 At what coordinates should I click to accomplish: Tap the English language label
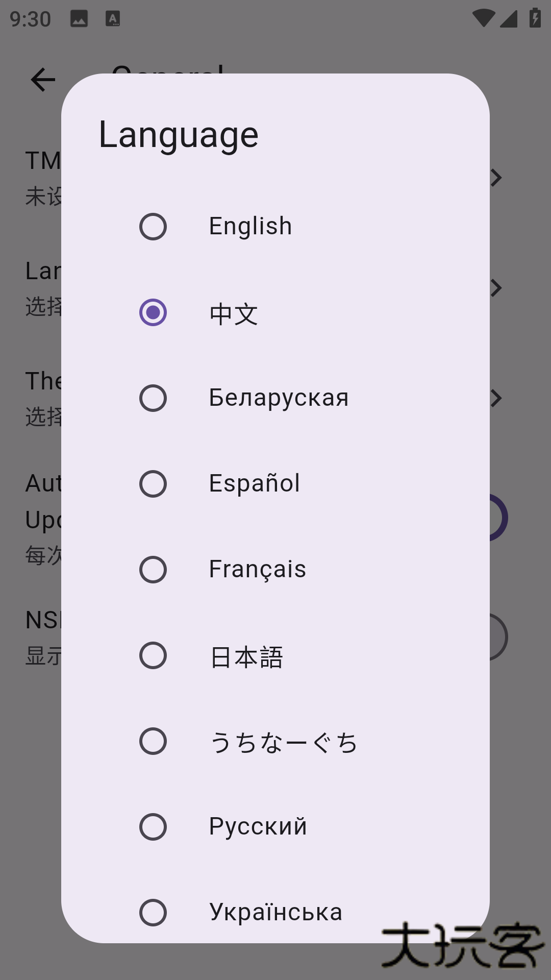point(251,227)
